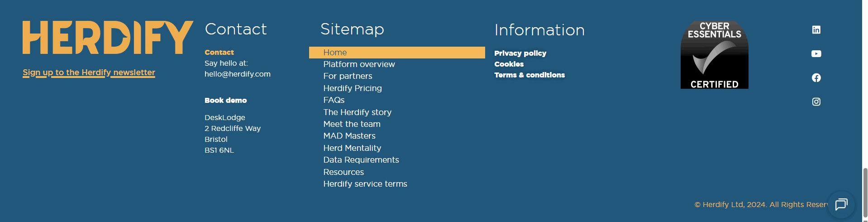Click the hello@herdify.com email address
This screenshot has height=222, width=868.
pos(238,74)
